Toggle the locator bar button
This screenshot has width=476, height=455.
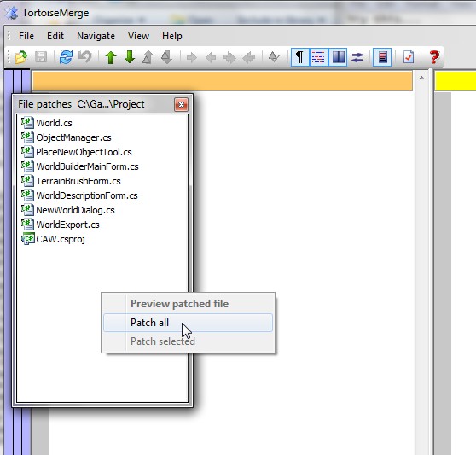[x=382, y=57]
